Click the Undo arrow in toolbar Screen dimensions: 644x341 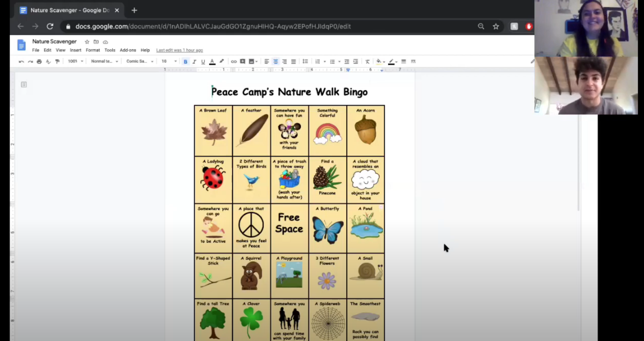coord(21,62)
